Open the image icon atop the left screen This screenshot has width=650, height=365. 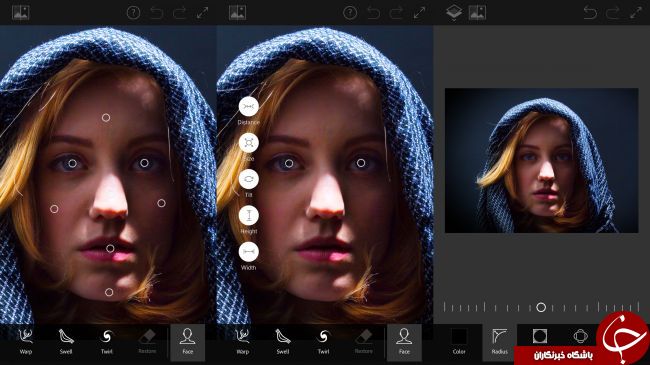pyautogui.click(x=20, y=13)
